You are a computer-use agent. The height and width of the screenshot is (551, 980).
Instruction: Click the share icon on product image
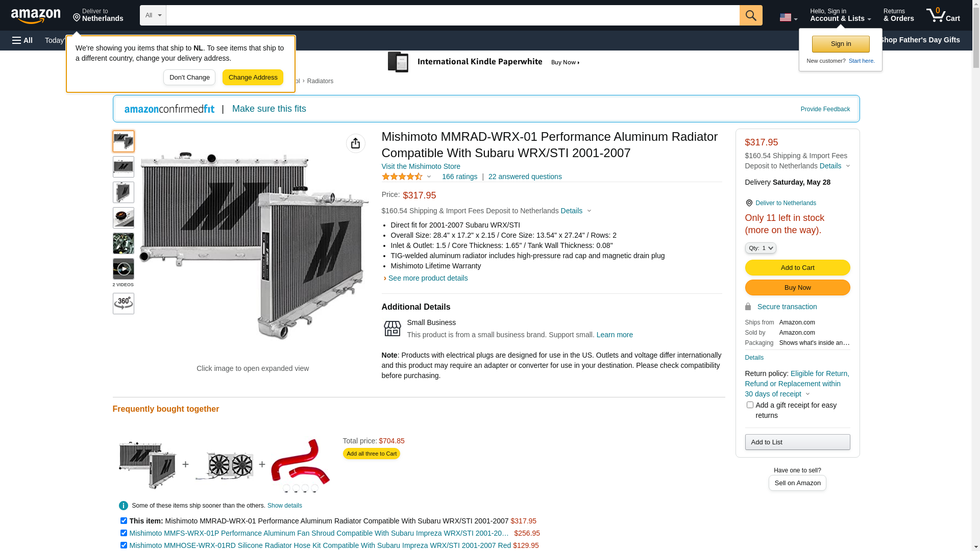coord(355,143)
